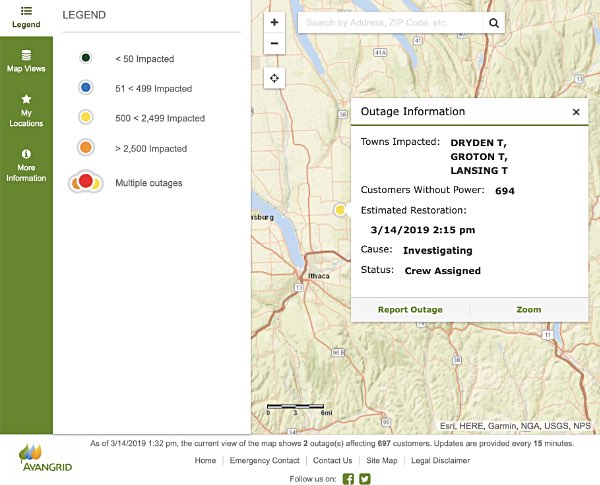The width and height of the screenshot is (600, 485).
Task: Zoom in with the plus button
Action: [275, 21]
